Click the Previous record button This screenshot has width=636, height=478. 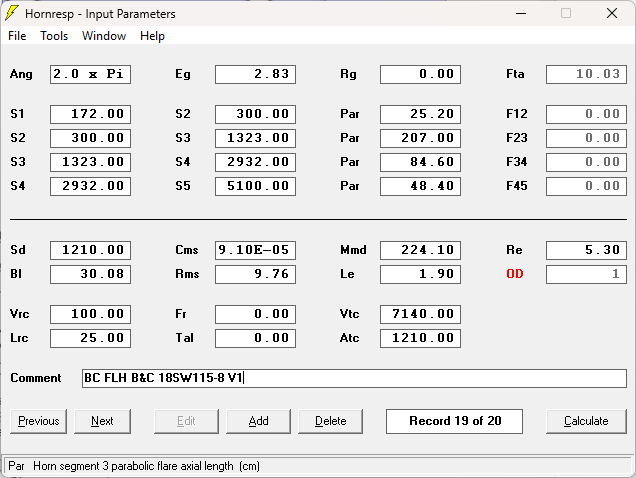coord(39,421)
